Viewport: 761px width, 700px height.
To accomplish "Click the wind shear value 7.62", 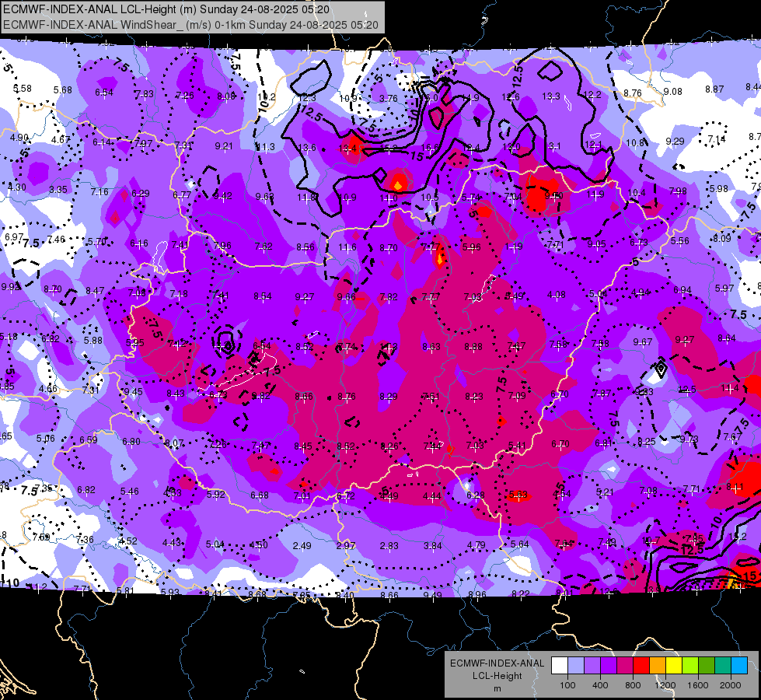I will tap(264, 247).
